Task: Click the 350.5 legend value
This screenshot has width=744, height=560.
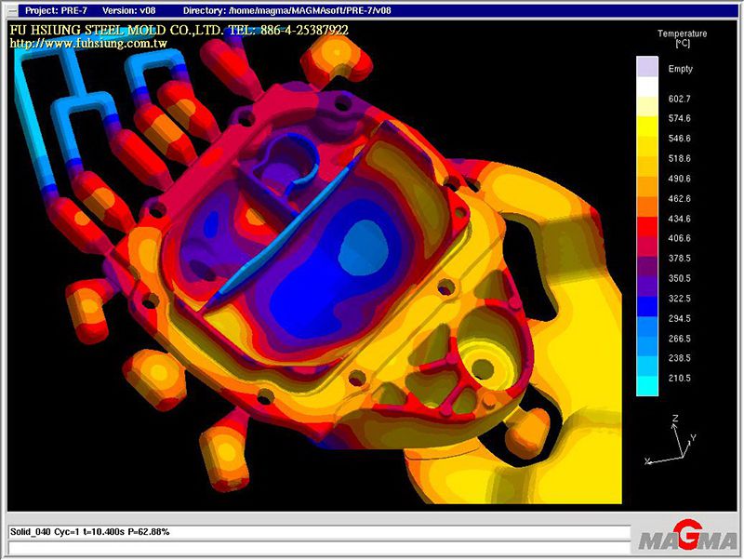Action: tap(680, 278)
